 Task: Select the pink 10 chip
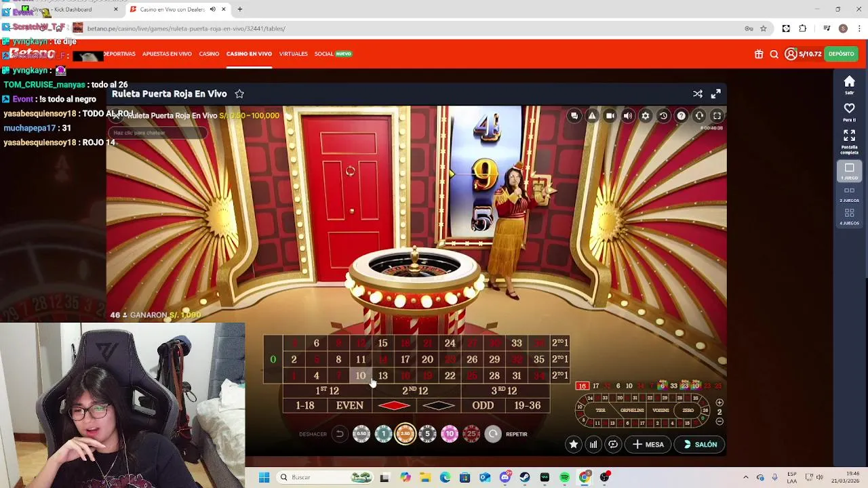tap(450, 434)
